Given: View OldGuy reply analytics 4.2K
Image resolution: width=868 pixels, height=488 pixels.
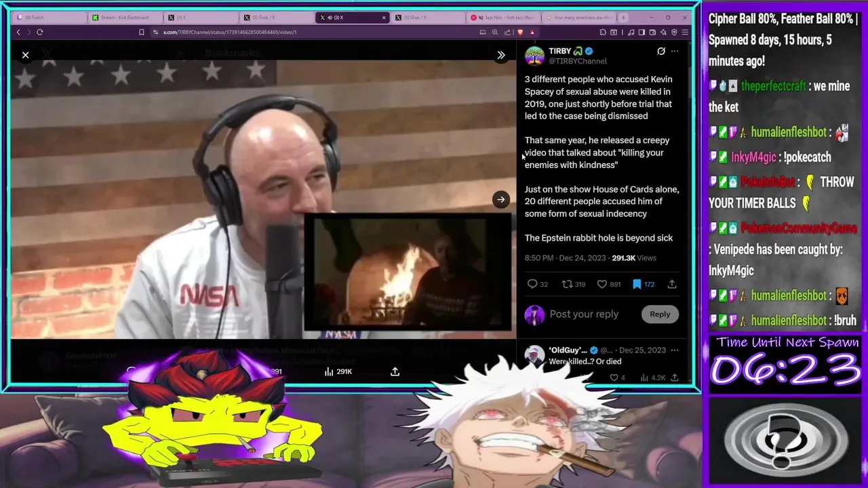Looking at the screenshot, I should (x=654, y=378).
